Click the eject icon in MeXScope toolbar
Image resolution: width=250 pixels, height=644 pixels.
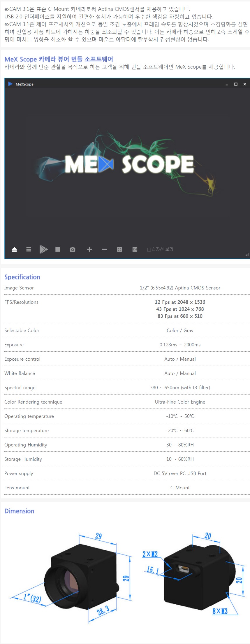14,249
